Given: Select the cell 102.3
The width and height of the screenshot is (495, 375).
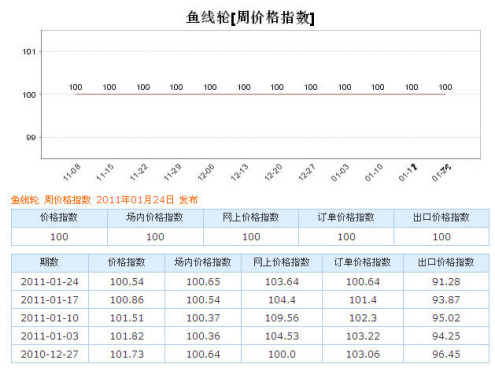Looking at the screenshot, I should (x=363, y=318).
